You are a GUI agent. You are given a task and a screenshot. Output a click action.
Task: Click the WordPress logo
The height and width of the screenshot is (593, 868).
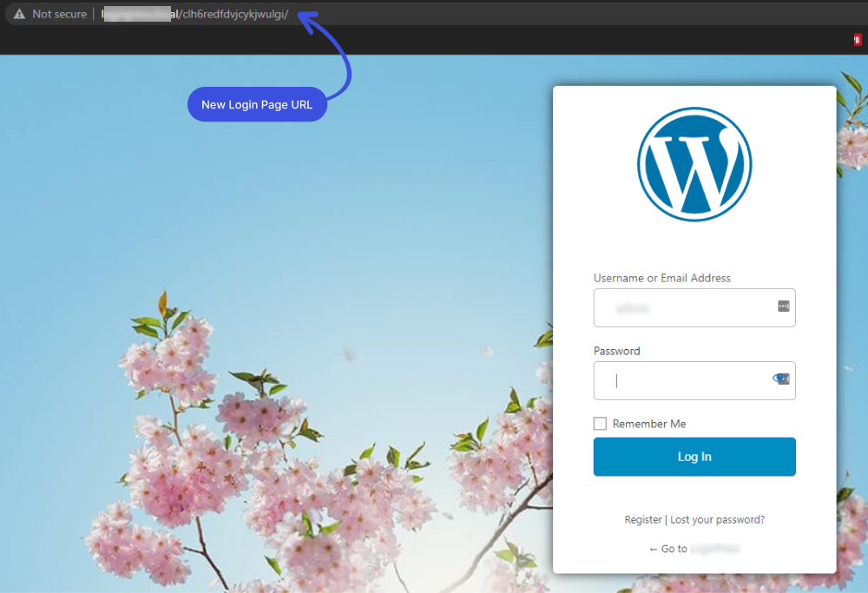click(694, 164)
